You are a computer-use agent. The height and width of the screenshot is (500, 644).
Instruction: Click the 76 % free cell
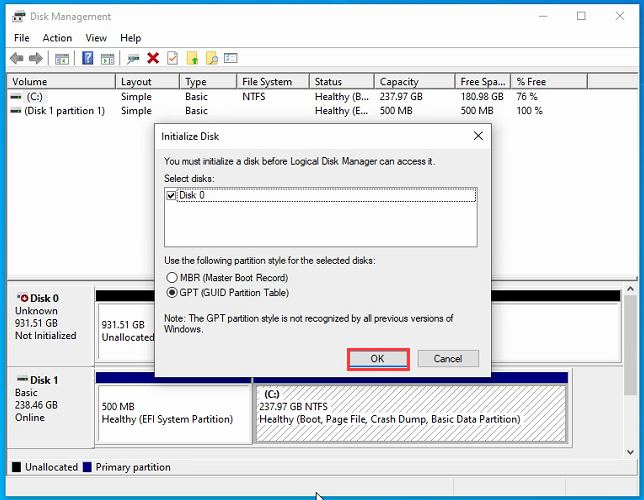point(527,97)
